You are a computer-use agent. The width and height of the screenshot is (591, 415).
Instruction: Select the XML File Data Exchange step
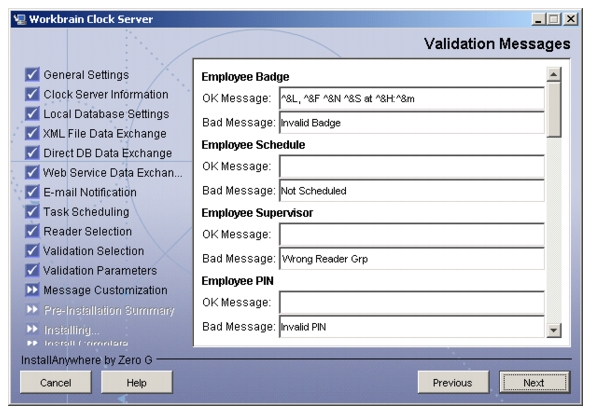point(104,133)
